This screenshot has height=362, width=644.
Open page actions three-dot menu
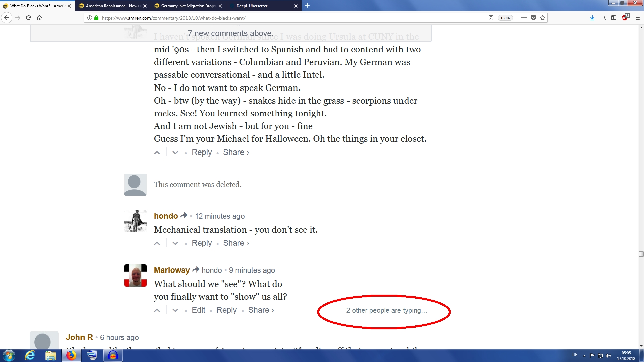524,18
